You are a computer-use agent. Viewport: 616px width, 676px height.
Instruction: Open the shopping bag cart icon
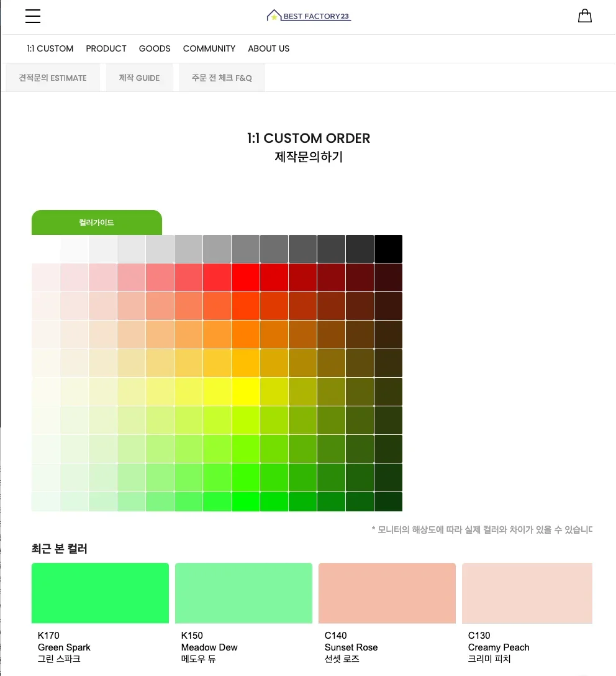tap(584, 16)
